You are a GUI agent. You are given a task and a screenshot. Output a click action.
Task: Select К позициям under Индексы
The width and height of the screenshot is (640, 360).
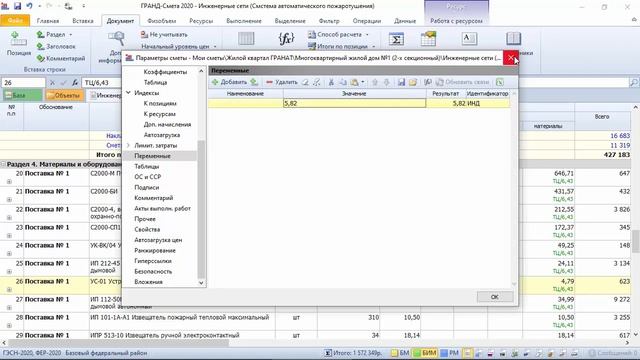coord(160,103)
